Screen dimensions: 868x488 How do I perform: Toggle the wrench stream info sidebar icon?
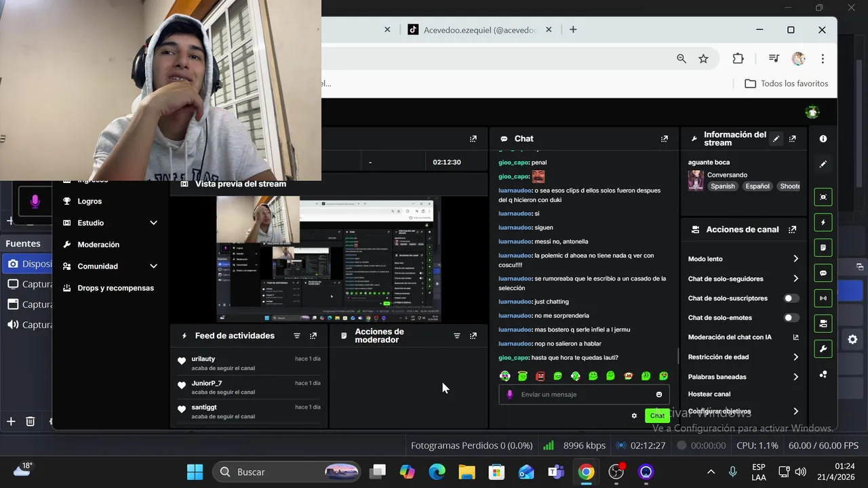[x=823, y=349]
